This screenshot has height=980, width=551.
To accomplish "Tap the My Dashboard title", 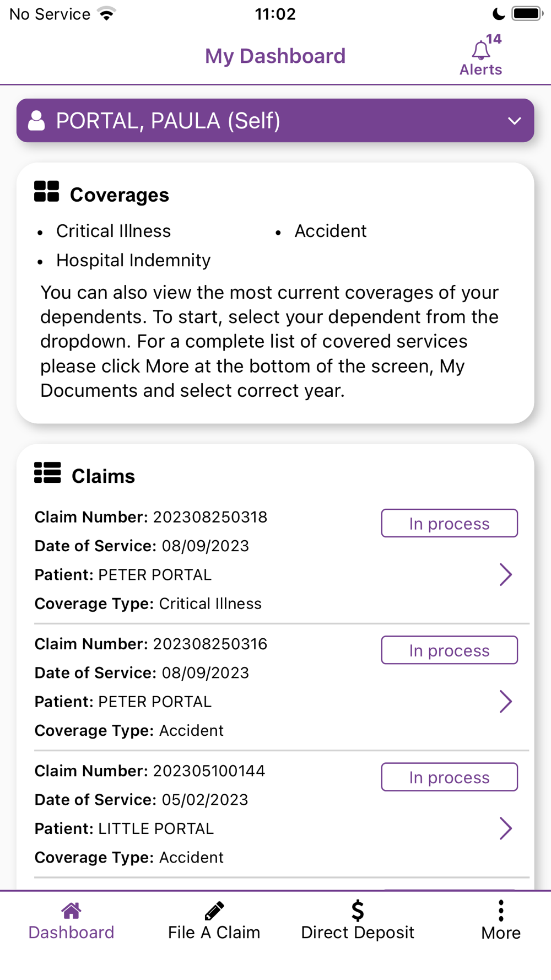I will 275,56.
